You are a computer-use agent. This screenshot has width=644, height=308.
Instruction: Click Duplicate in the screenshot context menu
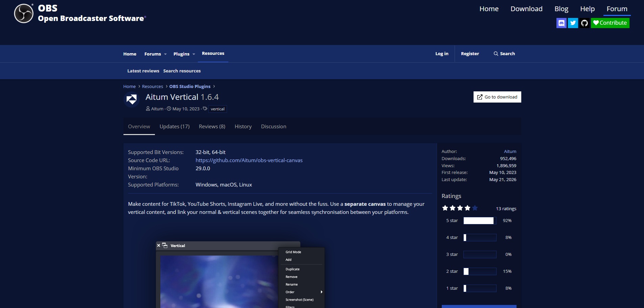point(293,269)
